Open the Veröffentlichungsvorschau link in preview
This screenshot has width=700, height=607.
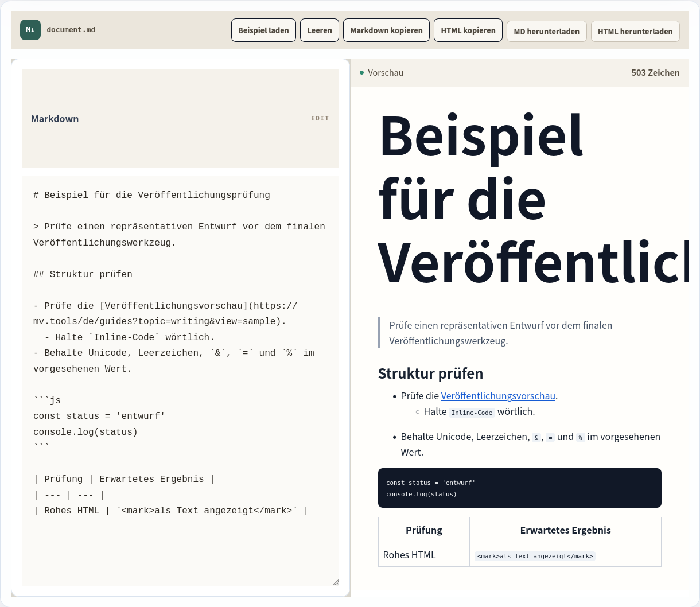pos(498,396)
